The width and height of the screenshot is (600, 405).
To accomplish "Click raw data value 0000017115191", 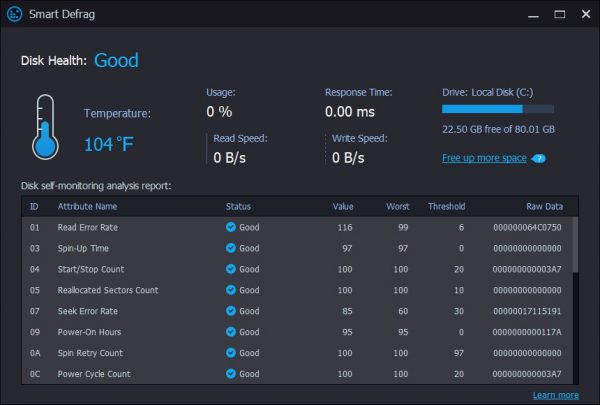I will click(x=527, y=311).
